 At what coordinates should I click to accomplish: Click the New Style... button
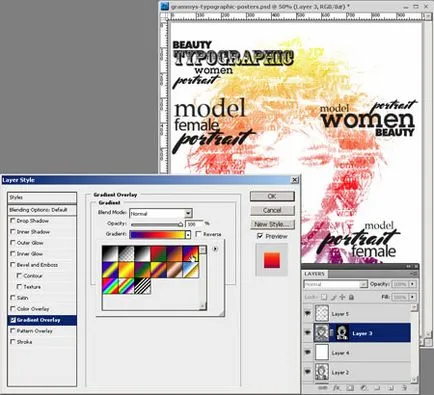pos(272,224)
